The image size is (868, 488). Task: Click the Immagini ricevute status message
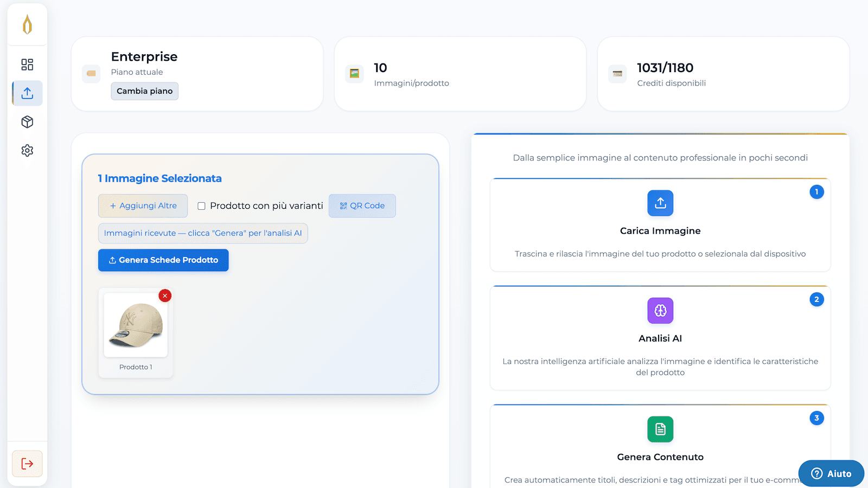tap(203, 233)
